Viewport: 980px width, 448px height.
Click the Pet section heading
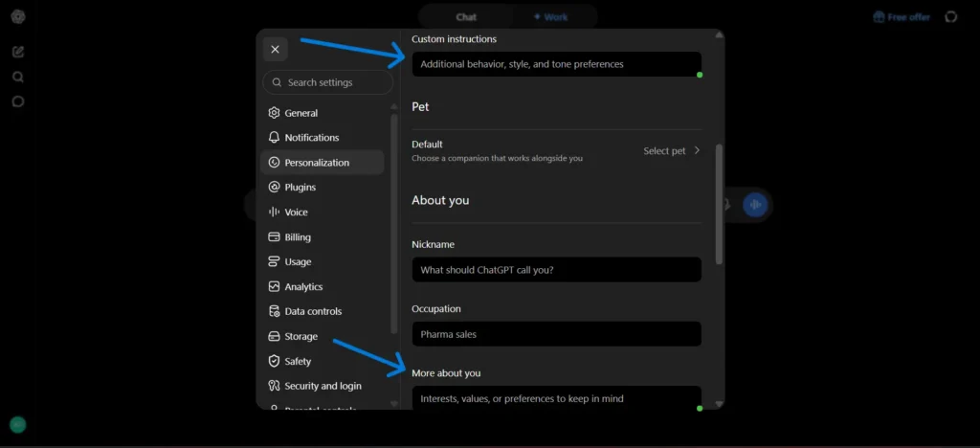[421, 107]
